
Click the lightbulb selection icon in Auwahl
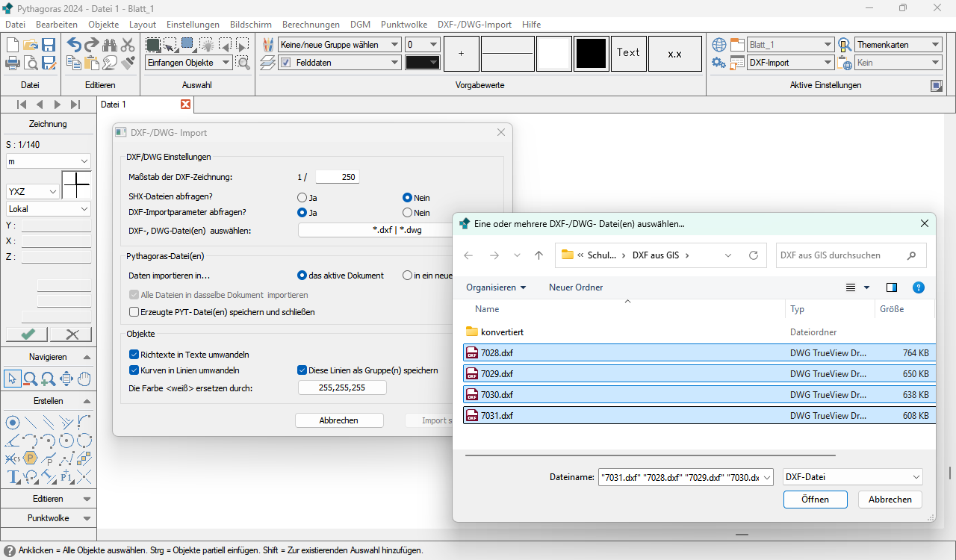206,45
